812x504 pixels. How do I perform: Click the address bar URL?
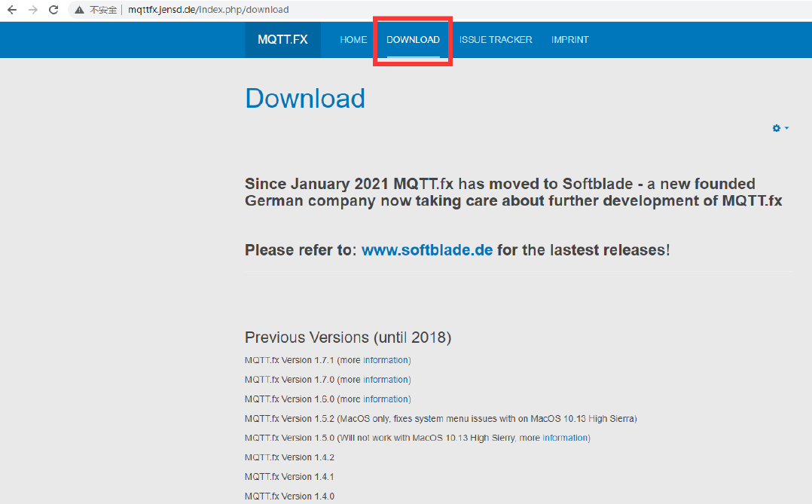pos(208,10)
